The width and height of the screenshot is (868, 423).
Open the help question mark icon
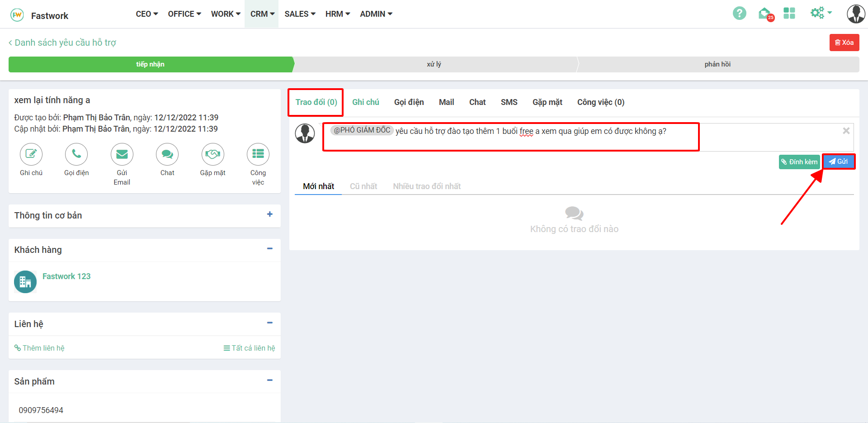[739, 14]
